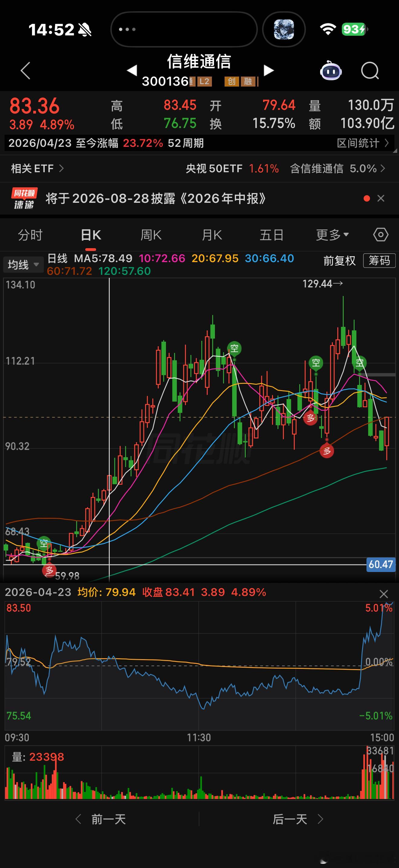
Task: Tap the battery indicator showing 93
Action: 355,29
